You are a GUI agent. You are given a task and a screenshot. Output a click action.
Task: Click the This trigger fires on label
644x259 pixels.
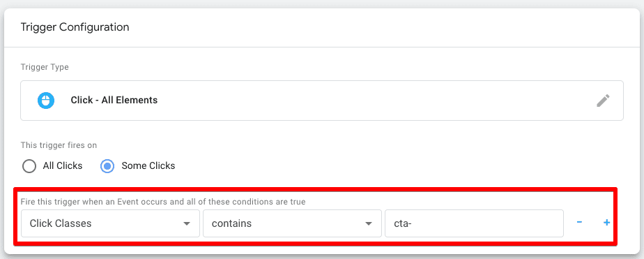pos(59,145)
